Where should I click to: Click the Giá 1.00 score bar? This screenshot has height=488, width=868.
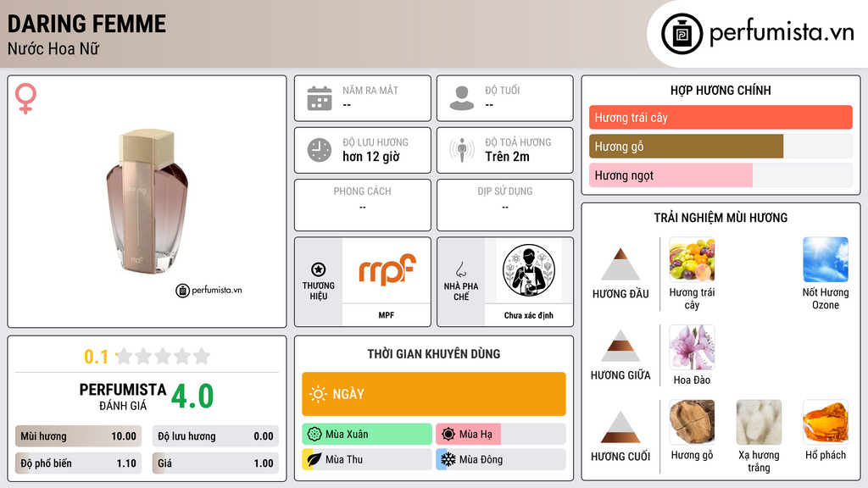click(215, 463)
